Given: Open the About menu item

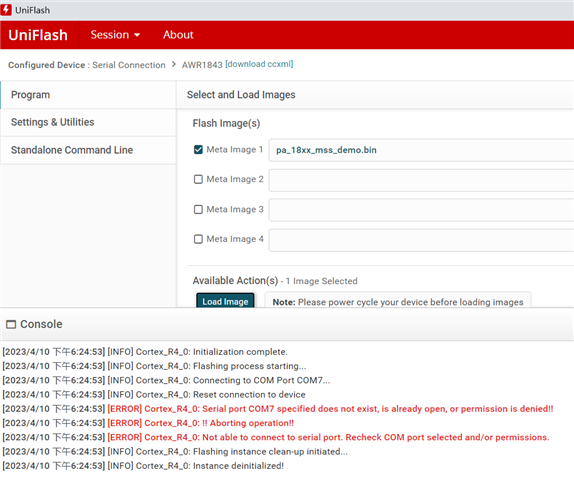Looking at the screenshot, I should tap(178, 35).
